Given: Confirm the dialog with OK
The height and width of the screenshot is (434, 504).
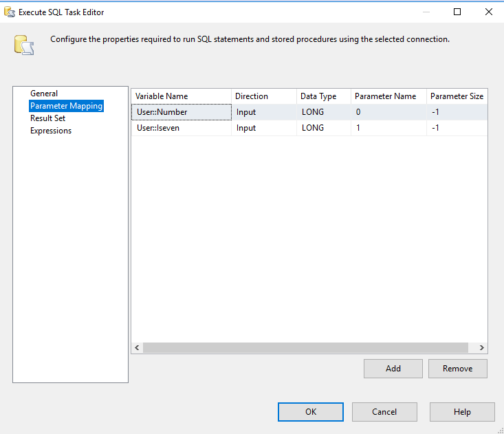Looking at the screenshot, I should (x=311, y=412).
